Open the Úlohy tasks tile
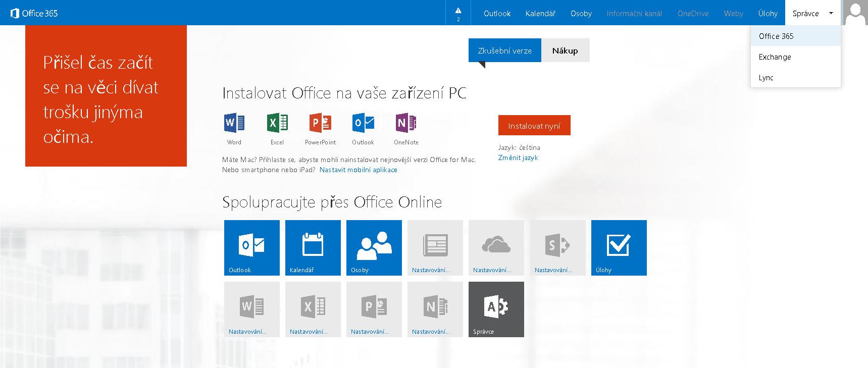The width and height of the screenshot is (868, 368). coord(619,248)
